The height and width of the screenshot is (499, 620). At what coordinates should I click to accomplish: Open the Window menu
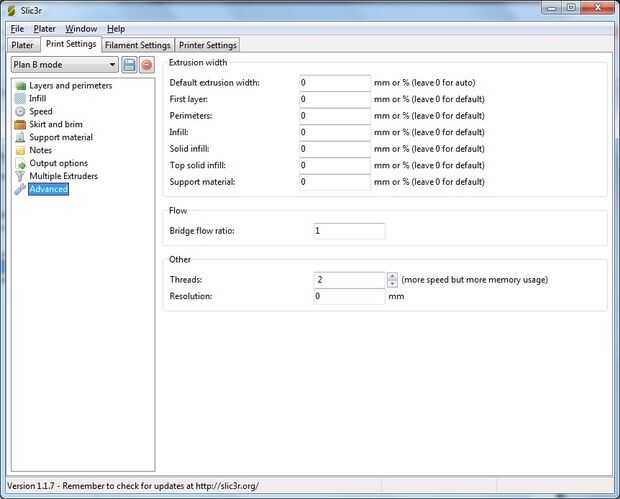81,29
